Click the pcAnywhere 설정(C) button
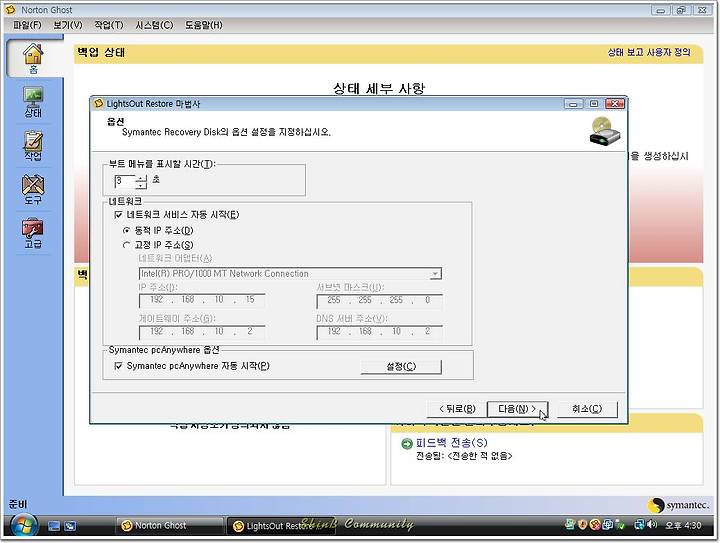Image resolution: width=720 pixels, height=543 pixels. pyautogui.click(x=401, y=366)
